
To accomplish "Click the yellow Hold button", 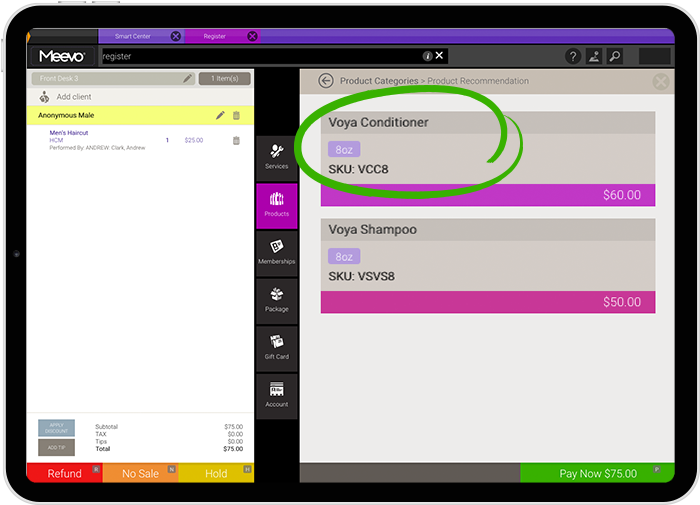I will pos(217,473).
